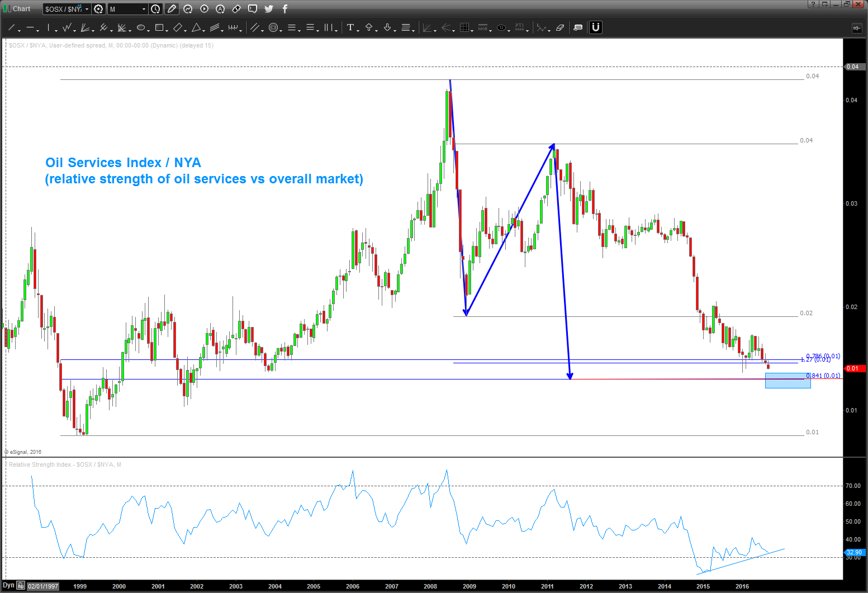Viewport: 868px width, 593px height.
Task: Select the ellipse drawing tool
Action: click(x=141, y=27)
